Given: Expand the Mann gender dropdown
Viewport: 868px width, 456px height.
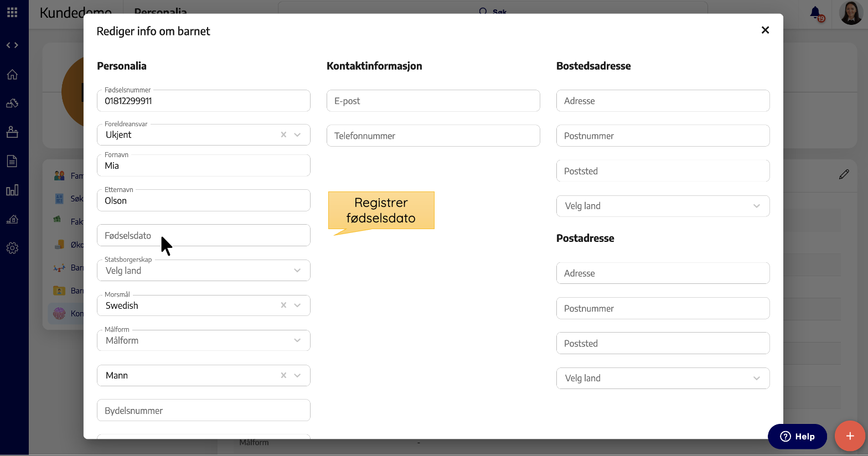Looking at the screenshot, I should click(297, 375).
